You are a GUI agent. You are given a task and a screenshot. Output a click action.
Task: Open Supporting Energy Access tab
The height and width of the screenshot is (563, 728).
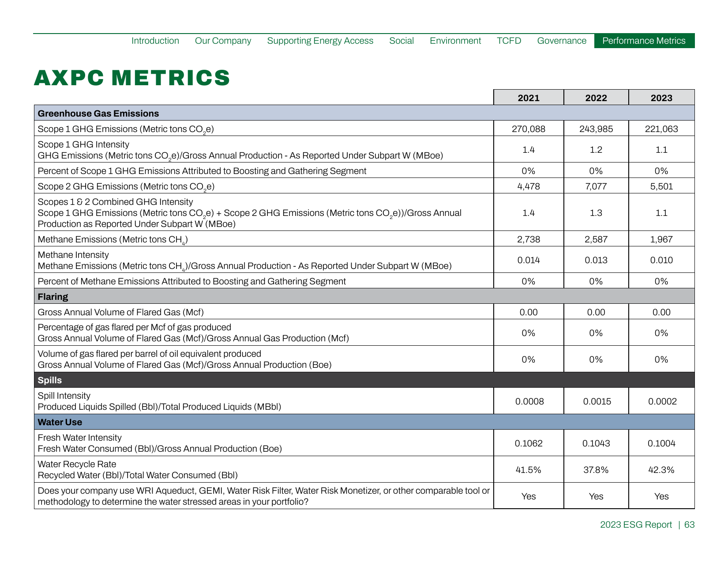coord(320,41)
